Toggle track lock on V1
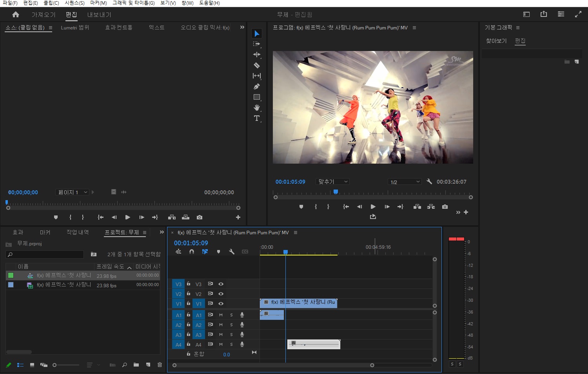Viewport: 588px width, 374px height. 189,303
